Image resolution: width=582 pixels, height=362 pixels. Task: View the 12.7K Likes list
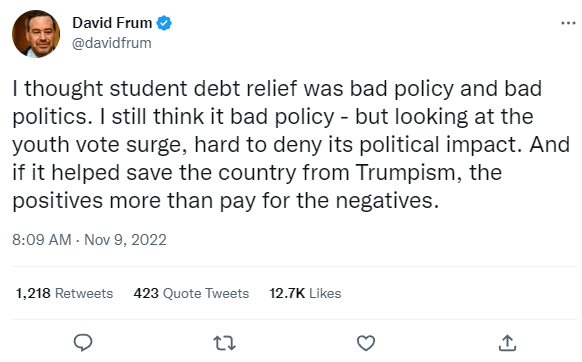tap(305, 293)
